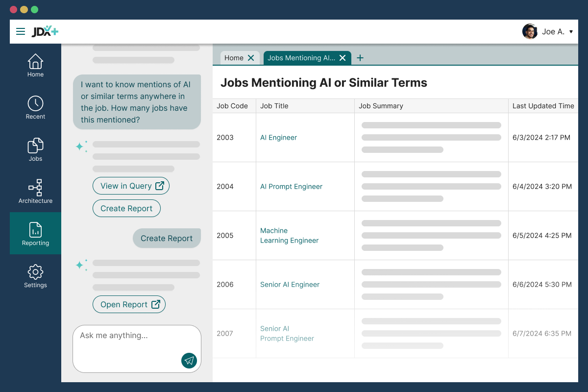The height and width of the screenshot is (392, 588).
Task: Go to Home in the sidebar
Action: coord(35,66)
